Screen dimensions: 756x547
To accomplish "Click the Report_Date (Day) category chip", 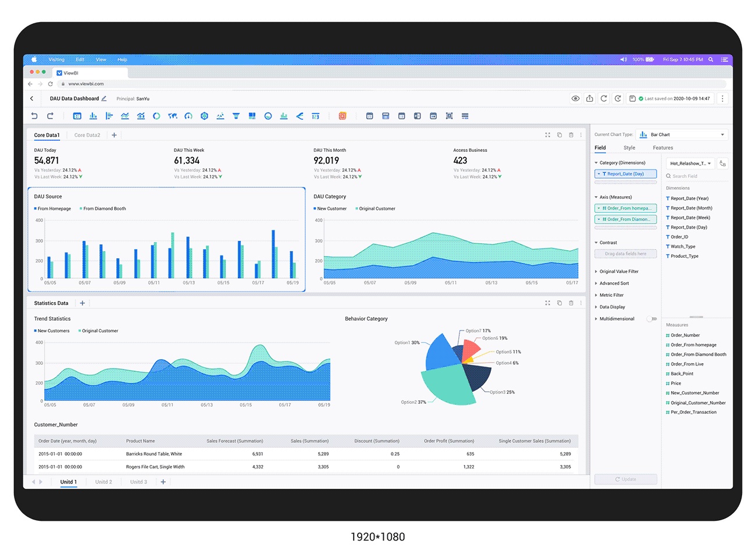I will 626,174.
